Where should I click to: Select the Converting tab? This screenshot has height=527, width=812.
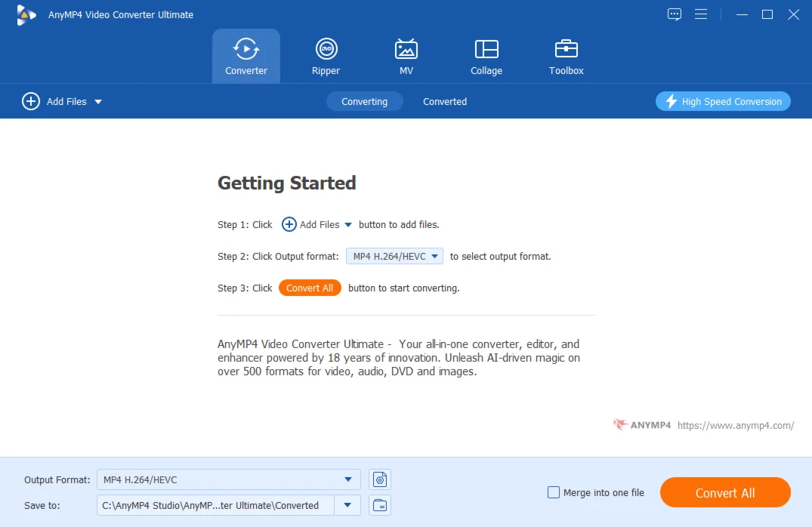364,101
